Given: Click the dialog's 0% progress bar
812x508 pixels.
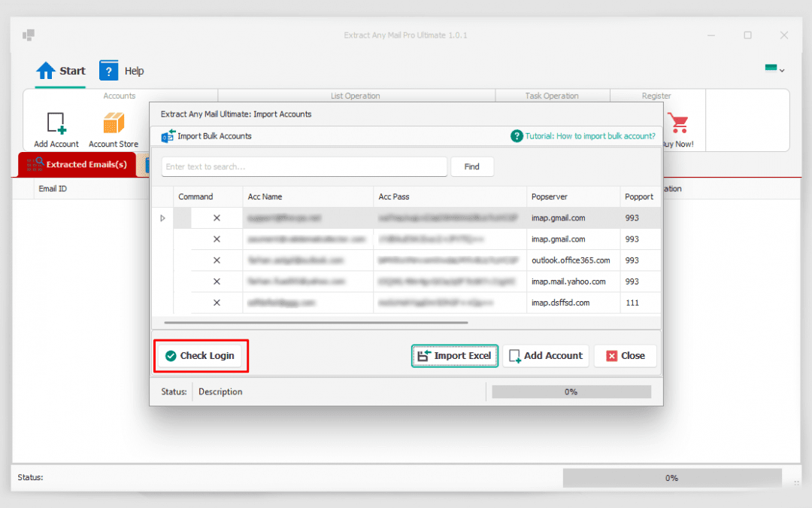Looking at the screenshot, I should click(571, 392).
